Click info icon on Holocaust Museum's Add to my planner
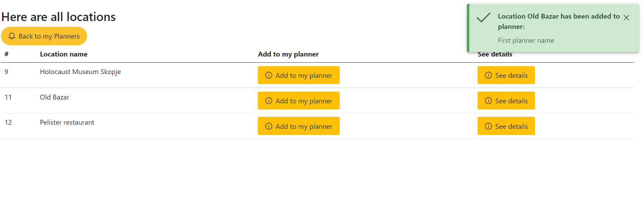The width and height of the screenshot is (644, 197). pos(269,75)
